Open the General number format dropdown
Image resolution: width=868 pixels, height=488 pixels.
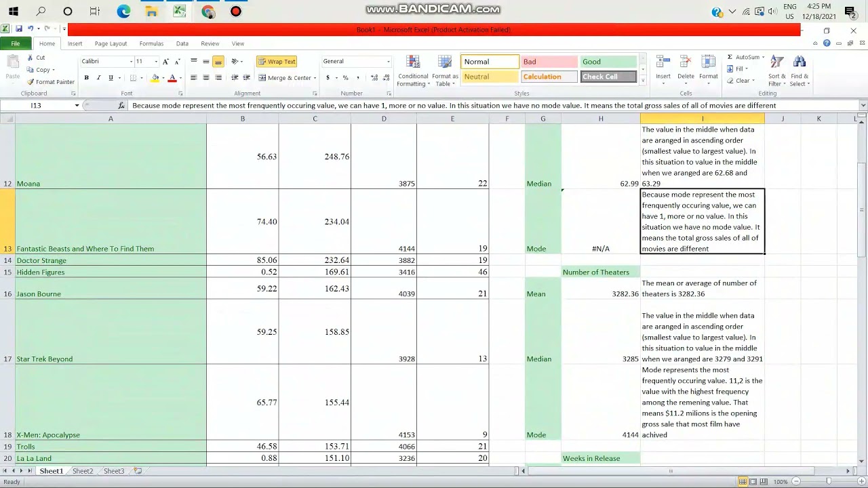point(388,62)
